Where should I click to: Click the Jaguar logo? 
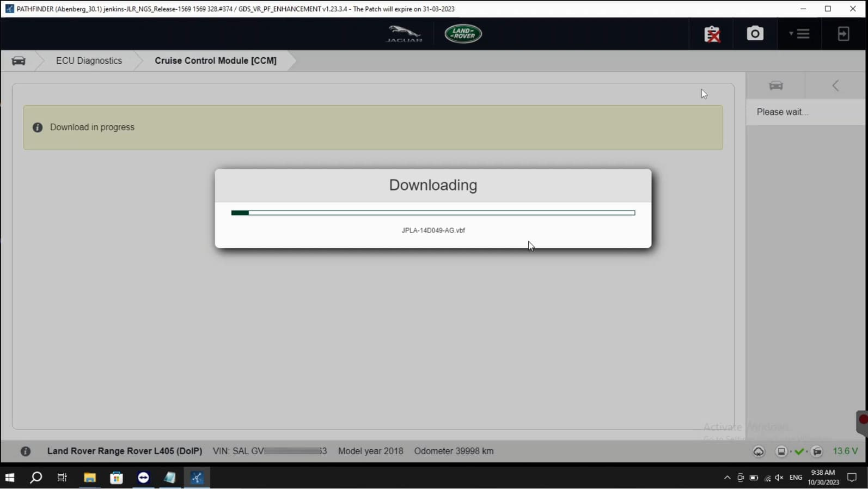[x=404, y=34]
